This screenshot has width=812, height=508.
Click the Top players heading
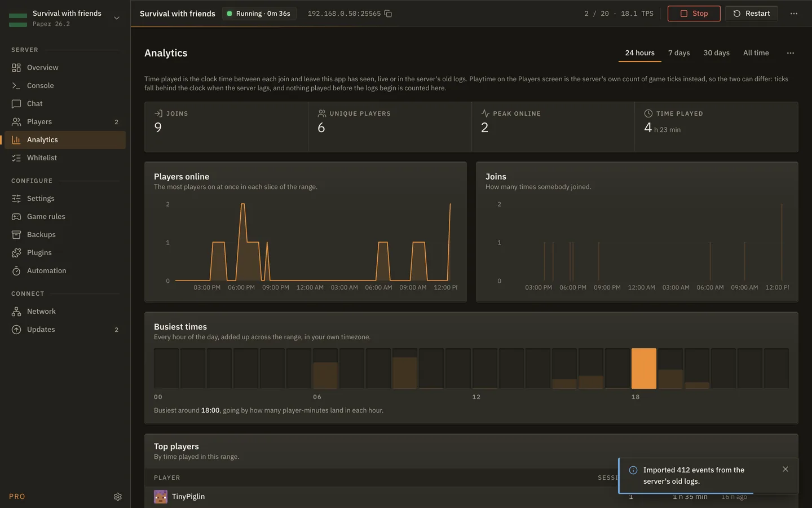[176, 446]
